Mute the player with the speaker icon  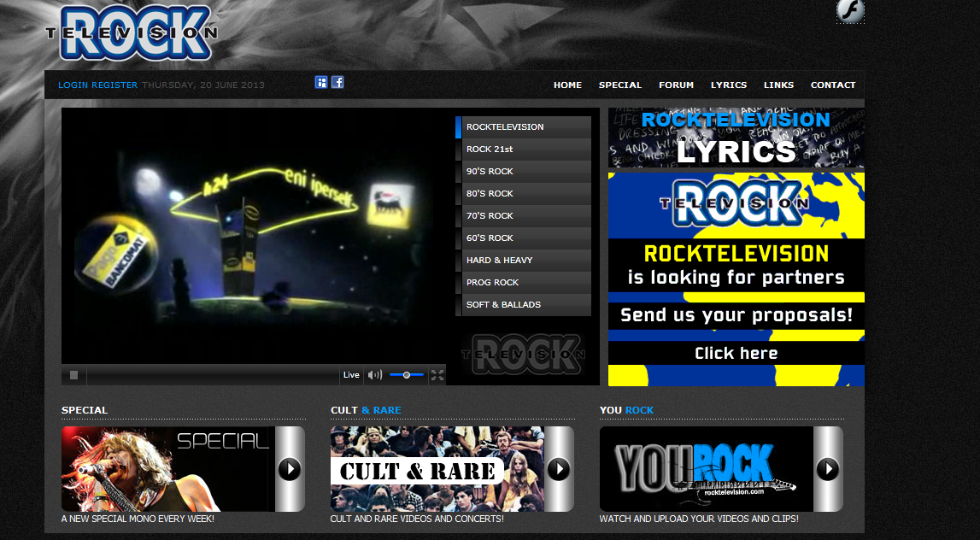pos(375,375)
